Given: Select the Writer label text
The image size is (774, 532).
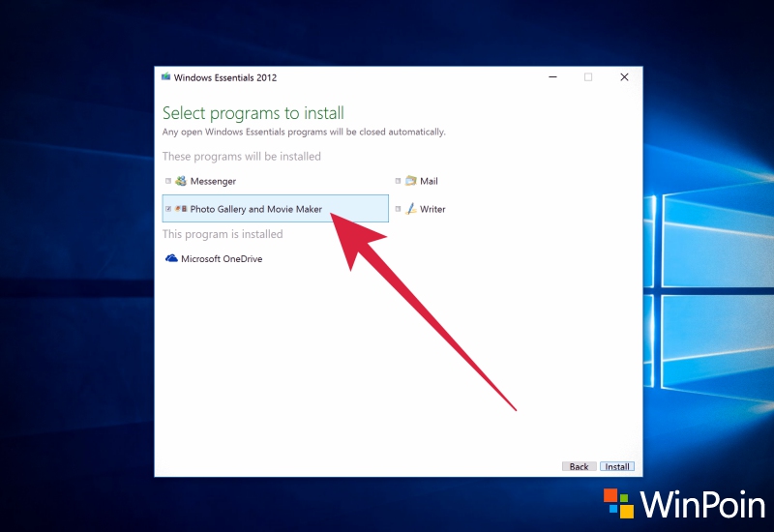Looking at the screenshot, I should [x=432, y=209].
